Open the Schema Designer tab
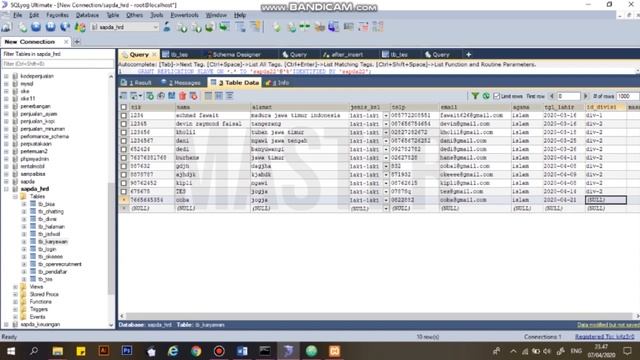This screenshot has height=360, width=640. point(234,54)
